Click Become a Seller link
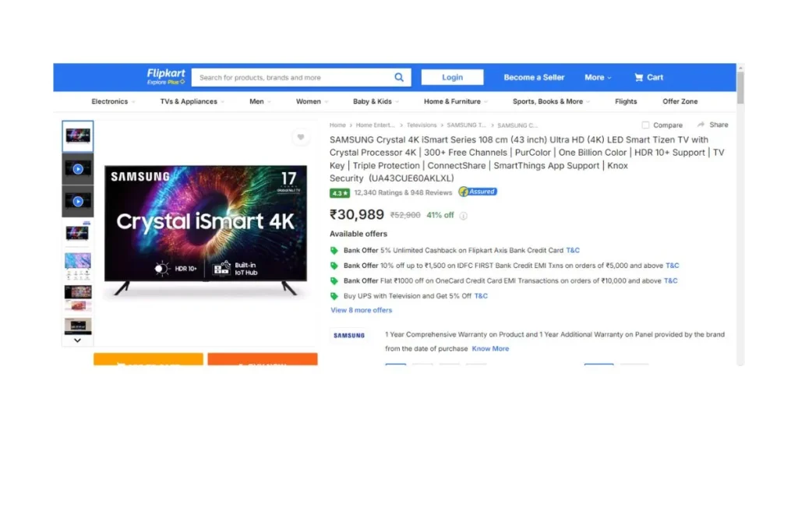 [534, 77]
